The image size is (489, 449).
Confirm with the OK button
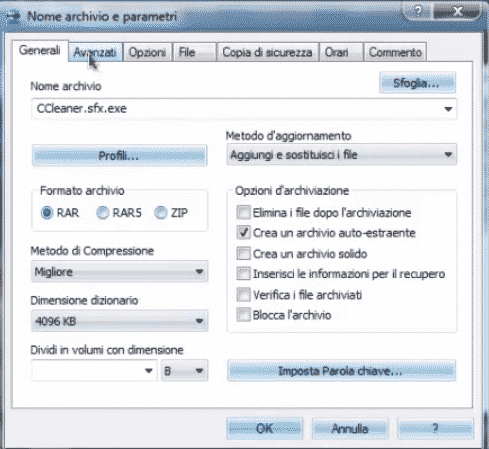[265, 429]
